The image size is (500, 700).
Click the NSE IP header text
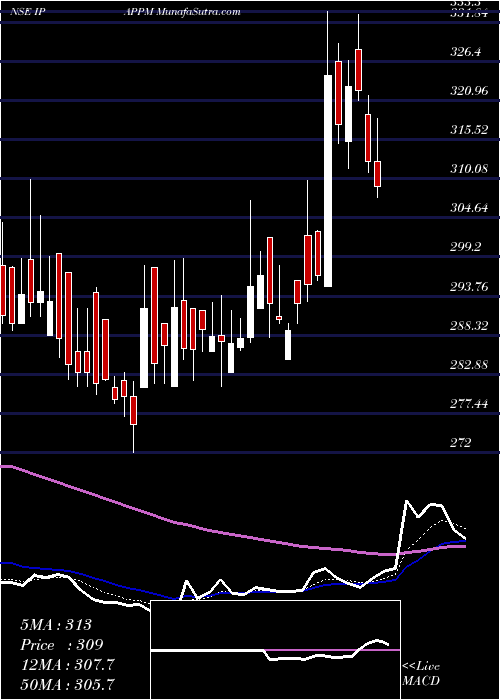[26, 12]
